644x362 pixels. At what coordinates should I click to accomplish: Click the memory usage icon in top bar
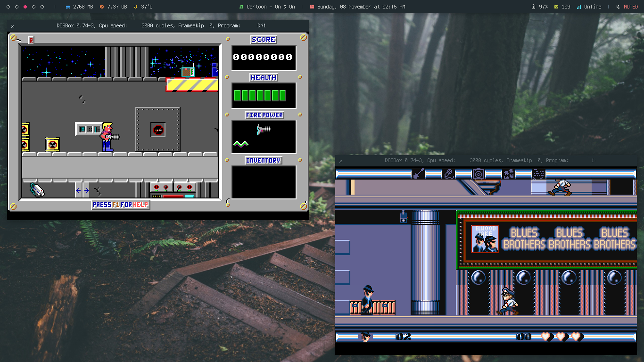(x=67, y=7)
